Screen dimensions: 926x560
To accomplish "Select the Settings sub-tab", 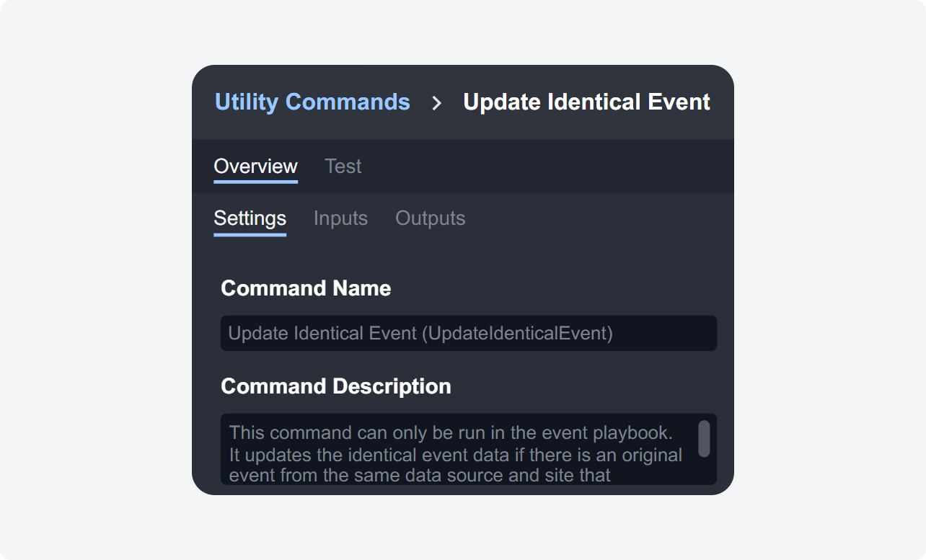I will click(250, 218).
